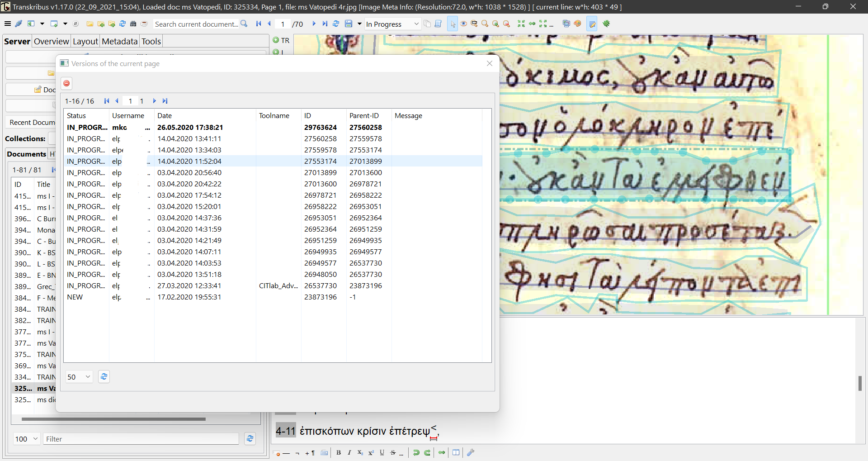This screenshot has height=461, width=868.
Task: Reload current page icon in main toolbar
Action: pos(336,24)
